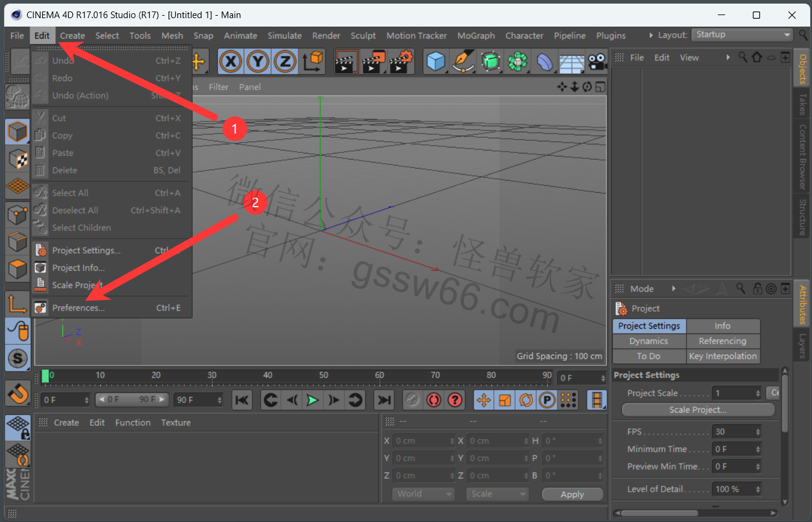Expand Object Manager menu overflow arrow
This screenshot has height=522, width=812.
point(728,57)
